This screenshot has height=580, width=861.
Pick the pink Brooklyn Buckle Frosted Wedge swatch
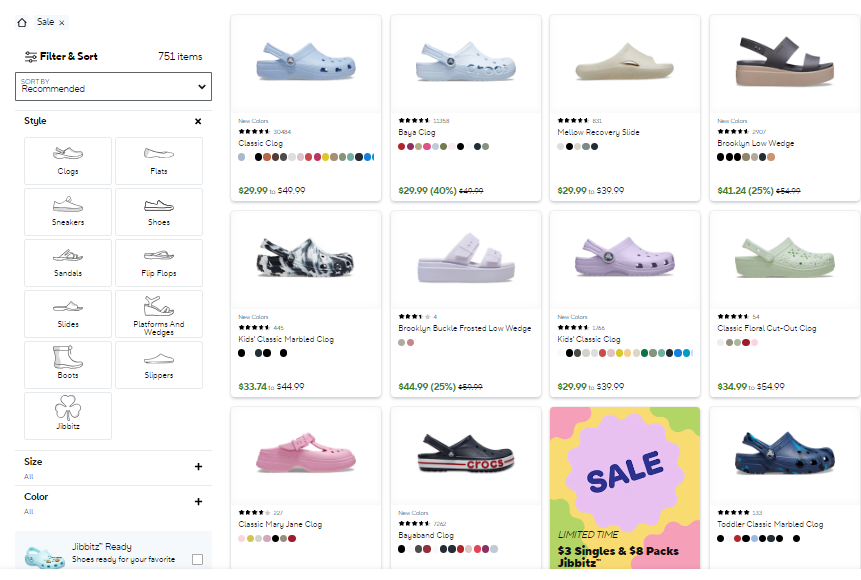pos(410,343)
